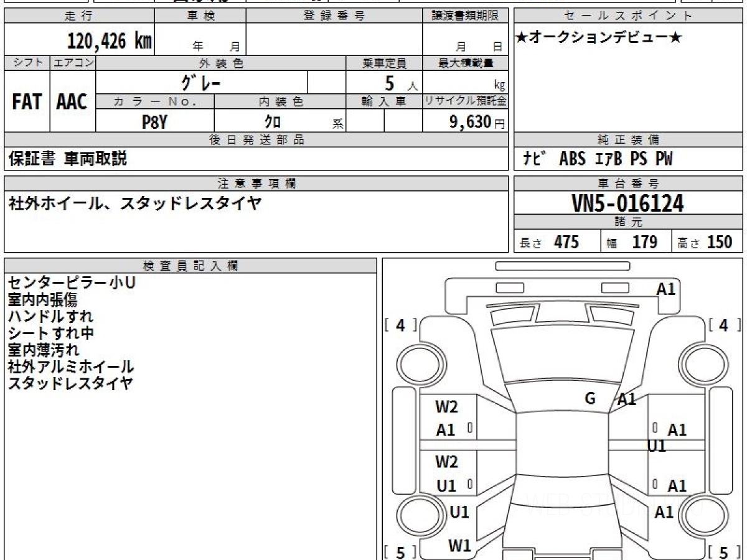Click the exterior color value グレー
This screenshot has width=747, height=560.
(201, 82)
